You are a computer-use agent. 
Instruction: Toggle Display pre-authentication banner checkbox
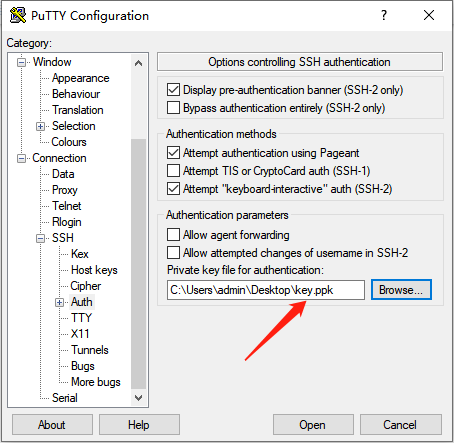pyautogui.click(x=173, y=90)
